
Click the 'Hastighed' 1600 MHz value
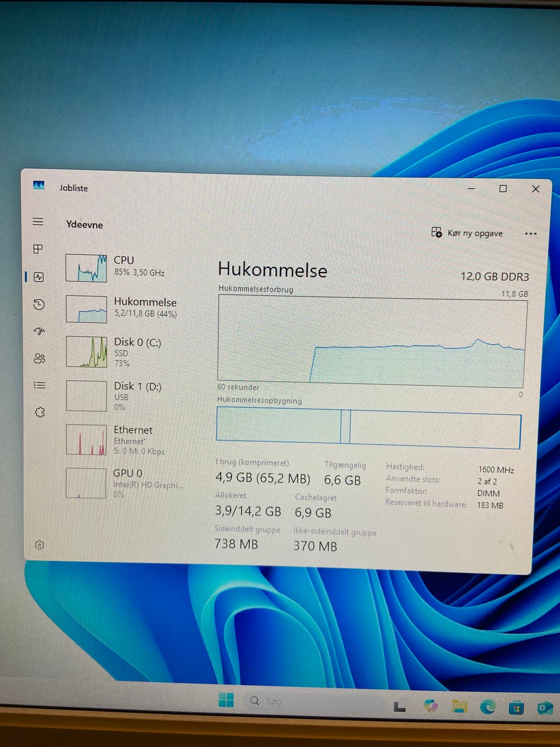[496, 470]
